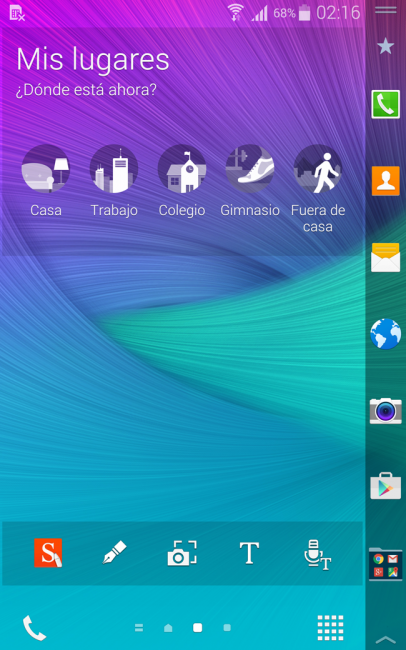Tap the Colegio label

click(x=182, y=211)
